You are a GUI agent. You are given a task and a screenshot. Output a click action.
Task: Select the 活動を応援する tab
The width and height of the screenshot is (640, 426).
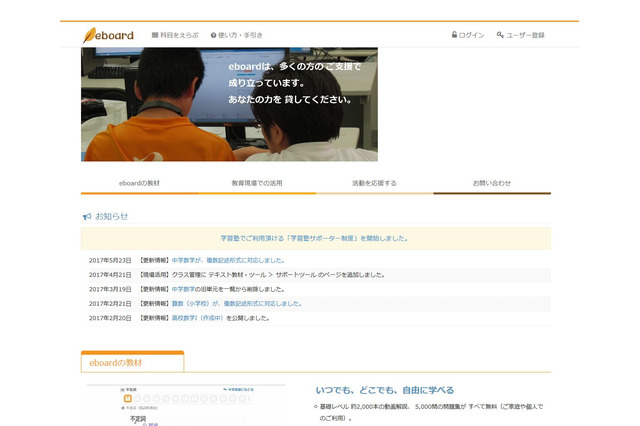point(374,183)
